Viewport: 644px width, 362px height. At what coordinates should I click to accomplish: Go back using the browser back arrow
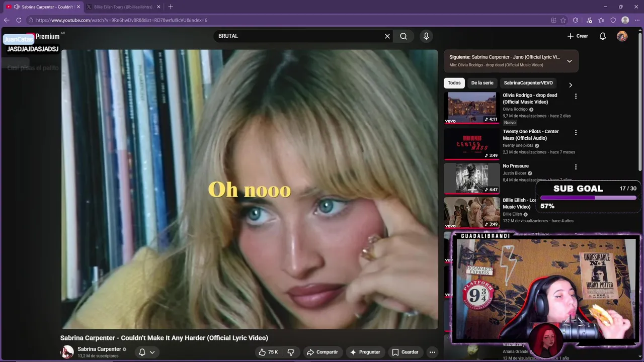(x=7, y=20)
